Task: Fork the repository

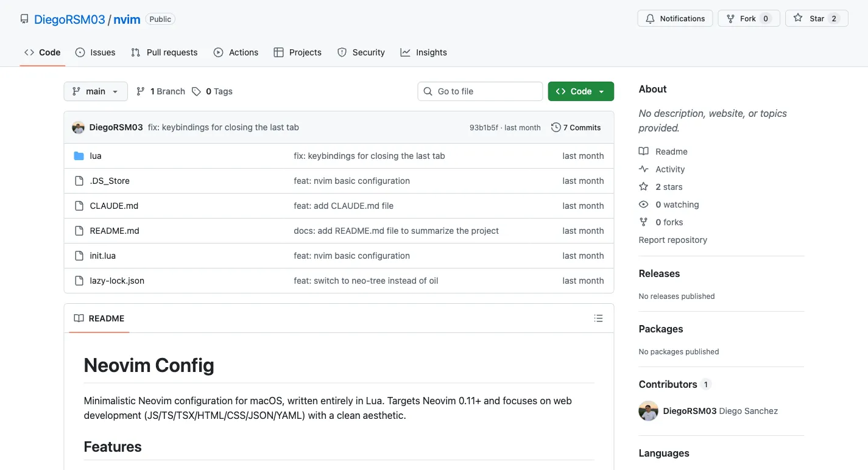Action: pyautogui.click(x=749, y=18)
